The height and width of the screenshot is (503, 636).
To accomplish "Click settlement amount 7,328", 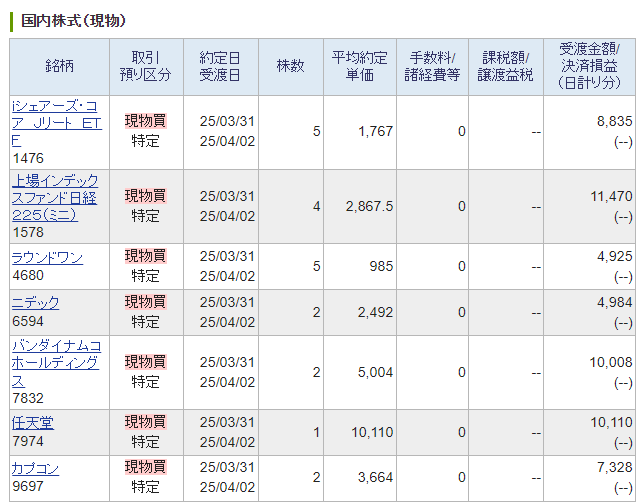I will click(x=615, y=468).
